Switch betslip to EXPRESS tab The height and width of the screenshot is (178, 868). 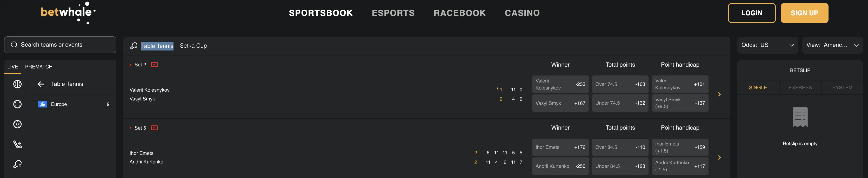click(800, 87)
